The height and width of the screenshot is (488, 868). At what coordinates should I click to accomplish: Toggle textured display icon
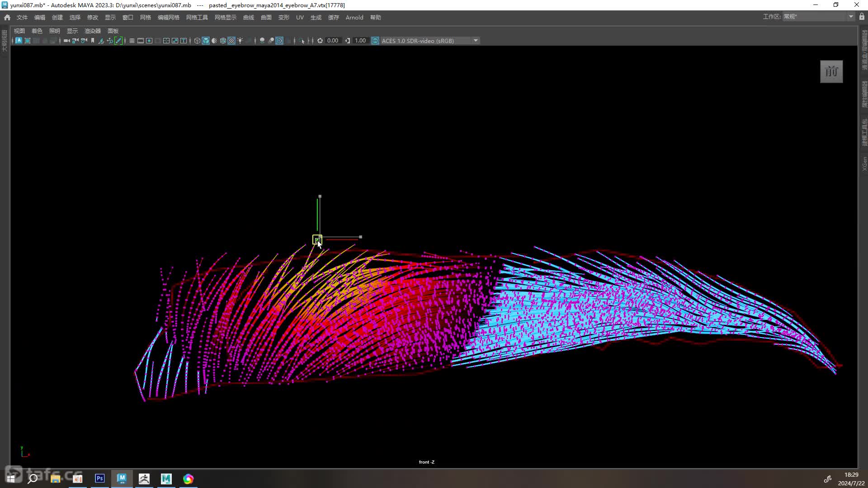click(231, 41)
